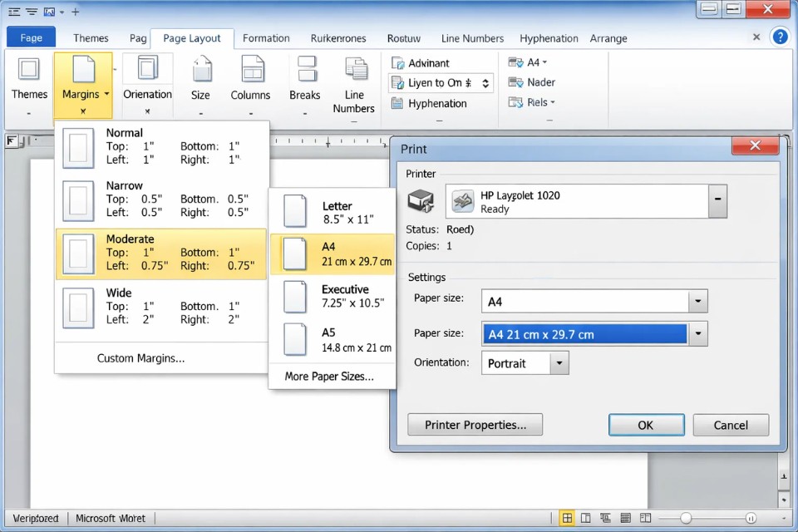Open the Line Numbers menu item
Viewport: 798px width, 532px height.
click(472, 38)
